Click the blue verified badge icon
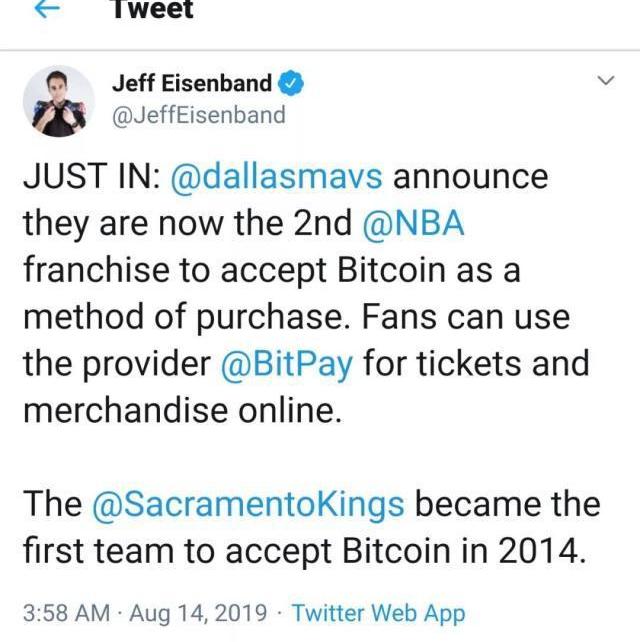The image size is (640, 642). [291, 83]
